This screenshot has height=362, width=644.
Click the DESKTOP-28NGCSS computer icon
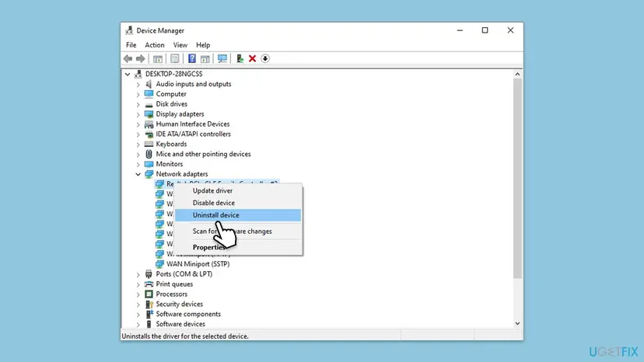(x=138, y=74)
